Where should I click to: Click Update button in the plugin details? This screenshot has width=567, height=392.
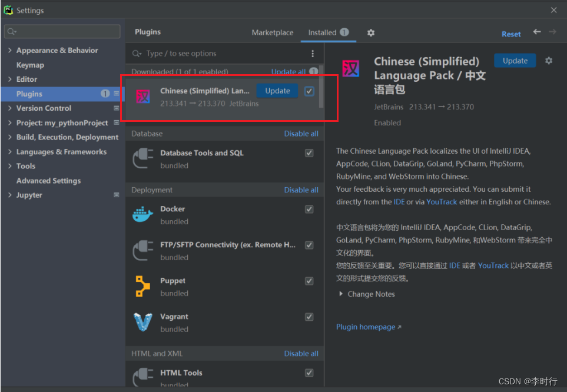pyautogui.click(x=515, y=61)
